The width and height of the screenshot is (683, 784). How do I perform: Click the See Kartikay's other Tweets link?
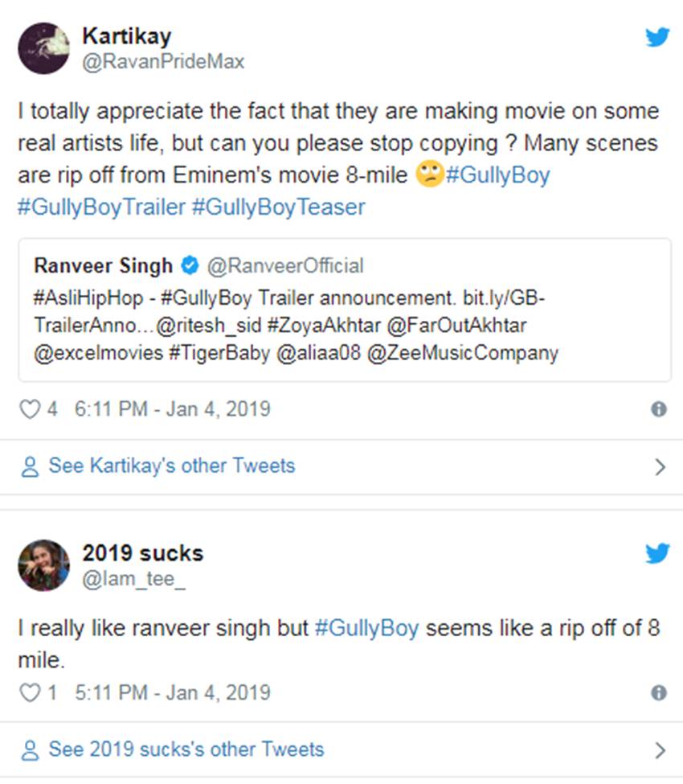[171, 466]
